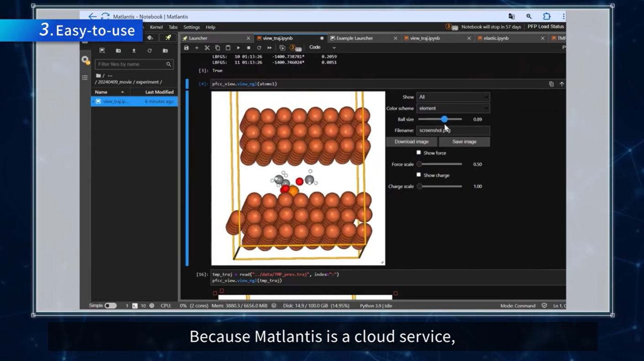Upload files using the upload arrow icon

134,51
